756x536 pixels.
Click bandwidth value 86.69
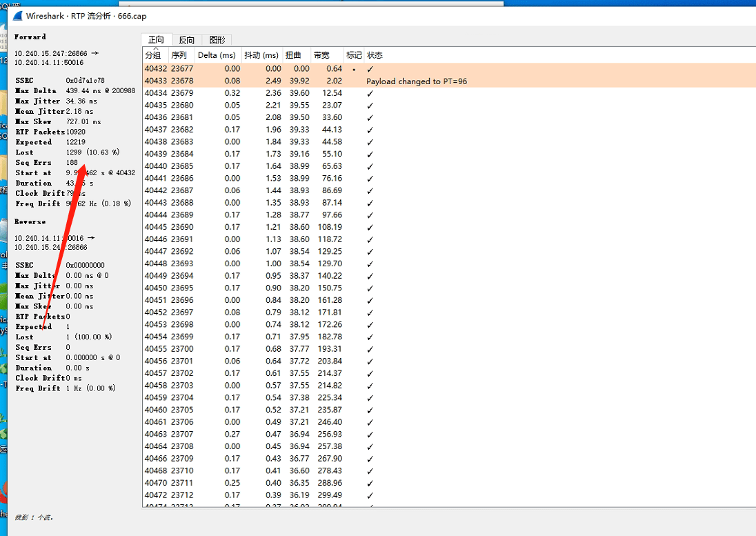coord(332,190)
